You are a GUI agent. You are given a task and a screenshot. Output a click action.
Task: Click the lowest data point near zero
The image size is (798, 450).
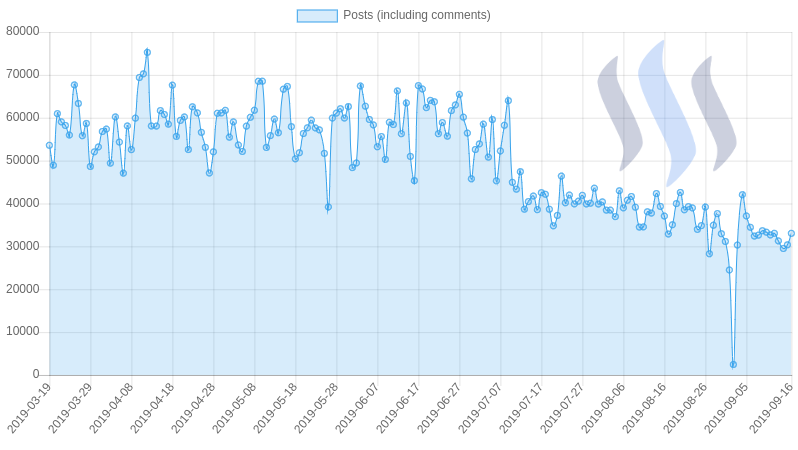733,364
